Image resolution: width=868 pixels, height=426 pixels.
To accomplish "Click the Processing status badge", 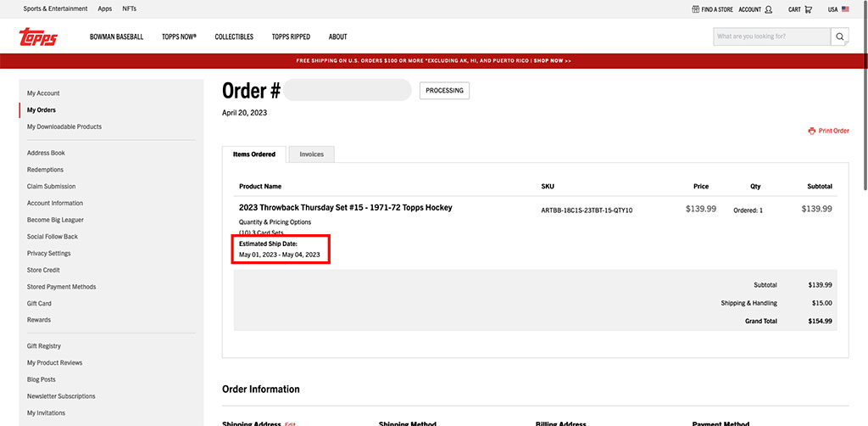I will pyautogui.click(x=444, y=90).
